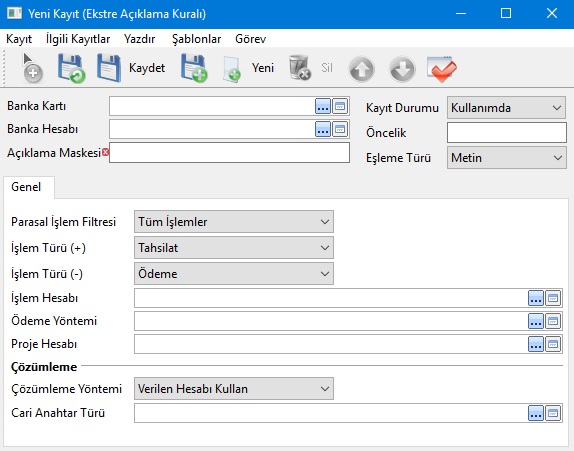This screenshot has width=574, height=451.
Task: Open the İlgili Kayıtlar menu
Action: [x=78, y=39]
